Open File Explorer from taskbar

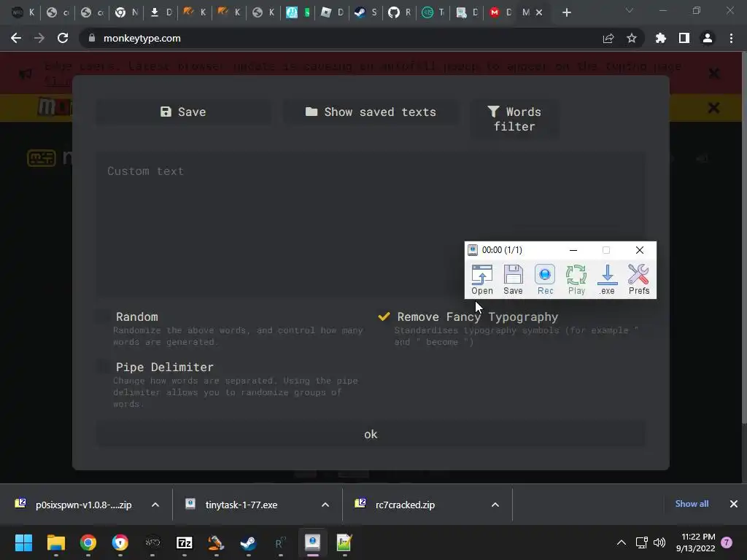tap(55, 542)
